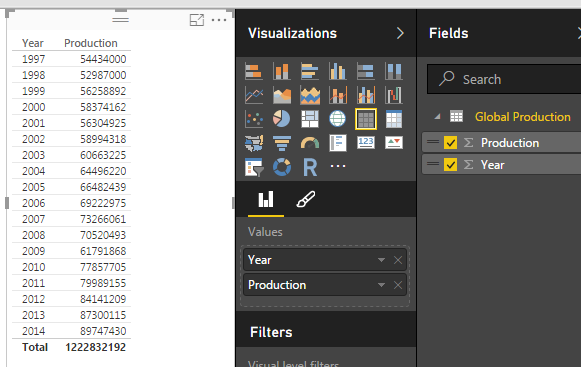Viewport: 581px width, 367px height.
Task: Open focus mode for the table visual
Action: [x=197, y=20]
